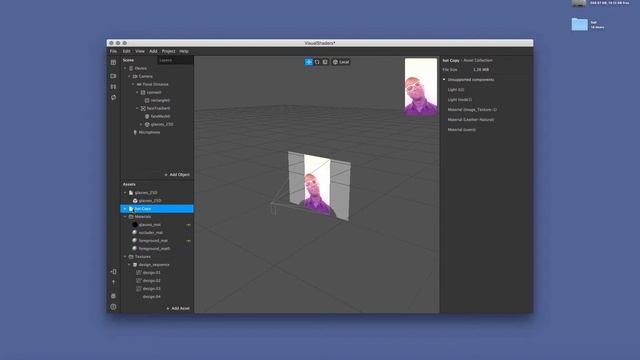
Task: Open the Edit menu
Action: pos(127,51)
